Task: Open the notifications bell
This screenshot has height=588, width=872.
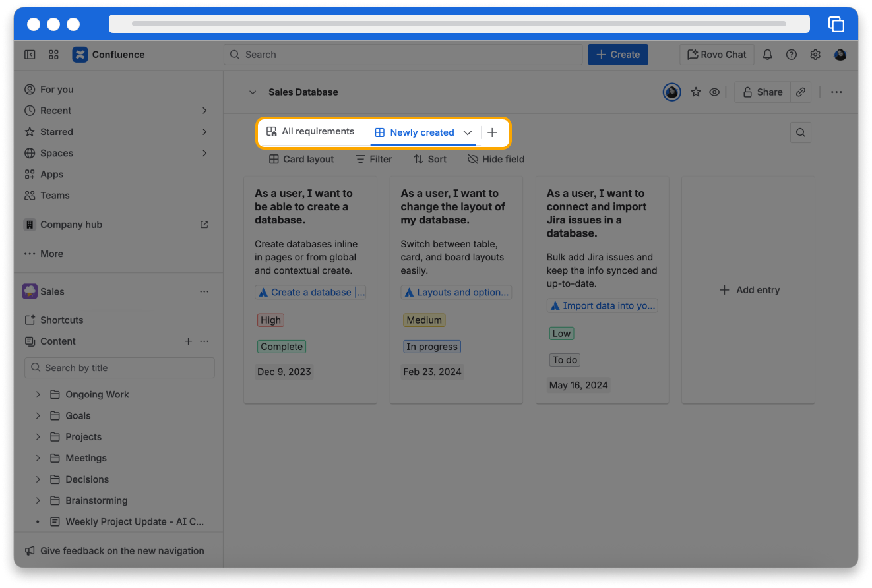Action: click(767, 55)
